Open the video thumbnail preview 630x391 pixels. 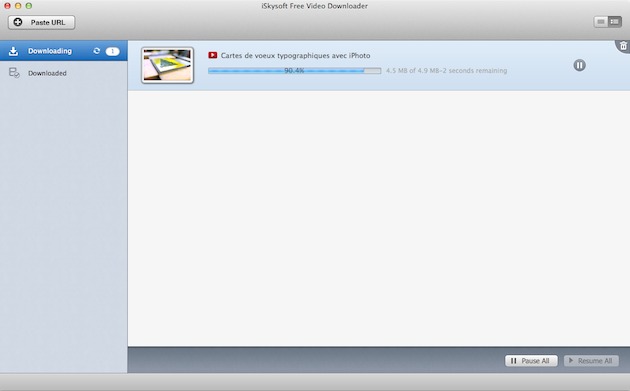(x=168, y=65)
